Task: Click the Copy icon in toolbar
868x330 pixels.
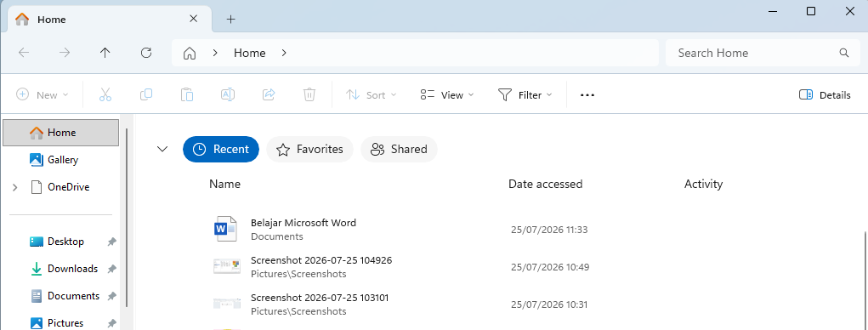Action: pyautogui.click(x=146, y=94)
